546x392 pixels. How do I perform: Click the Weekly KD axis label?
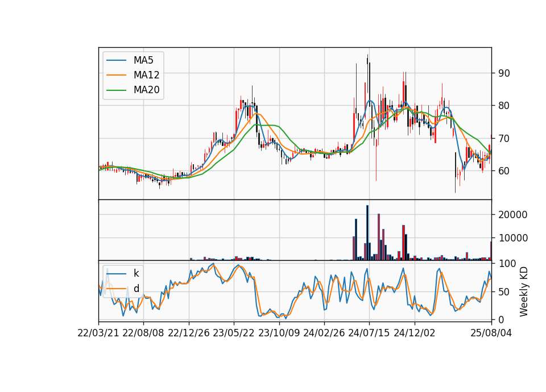coord(524,291)
